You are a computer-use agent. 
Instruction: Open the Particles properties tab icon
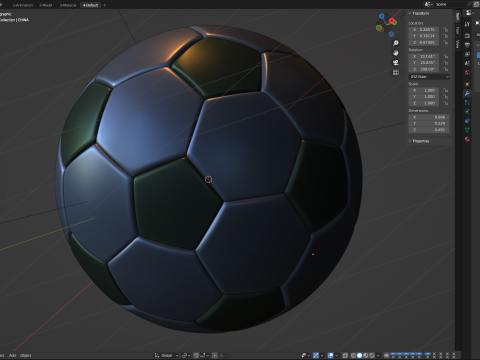tap(467, 103)
